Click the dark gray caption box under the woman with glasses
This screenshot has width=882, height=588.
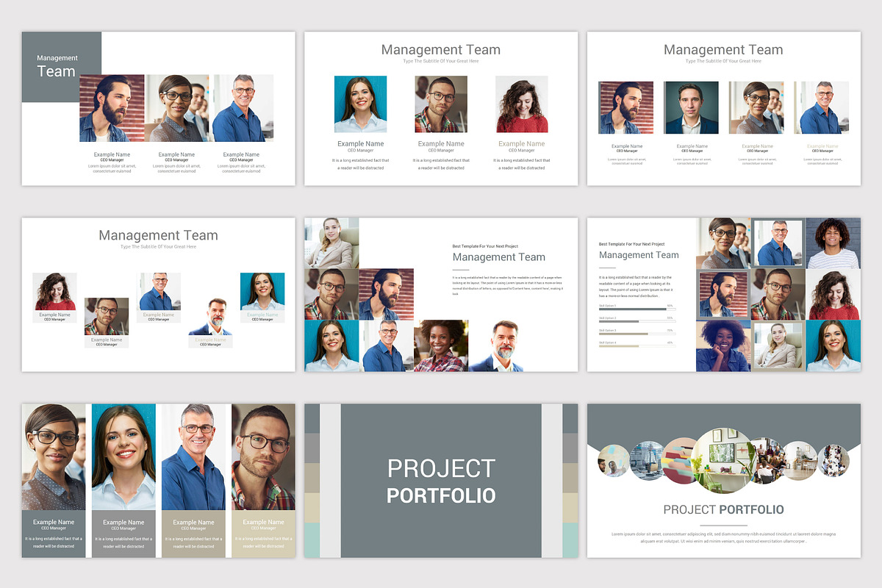point(54,534)
